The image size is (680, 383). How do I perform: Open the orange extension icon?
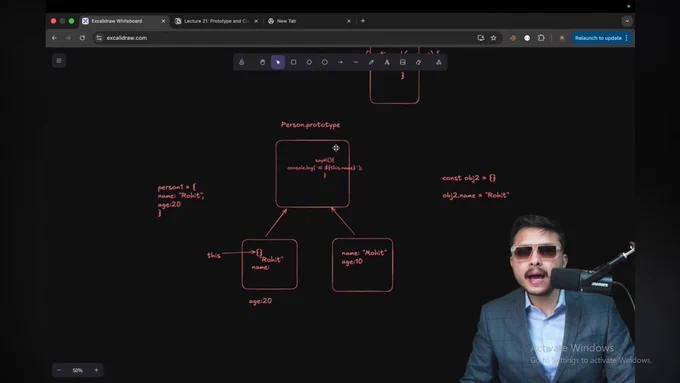[x=513, y=38]
